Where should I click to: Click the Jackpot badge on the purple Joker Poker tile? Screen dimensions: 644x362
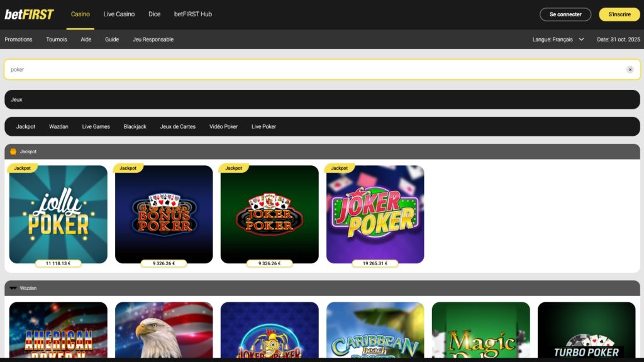(340, 168)
